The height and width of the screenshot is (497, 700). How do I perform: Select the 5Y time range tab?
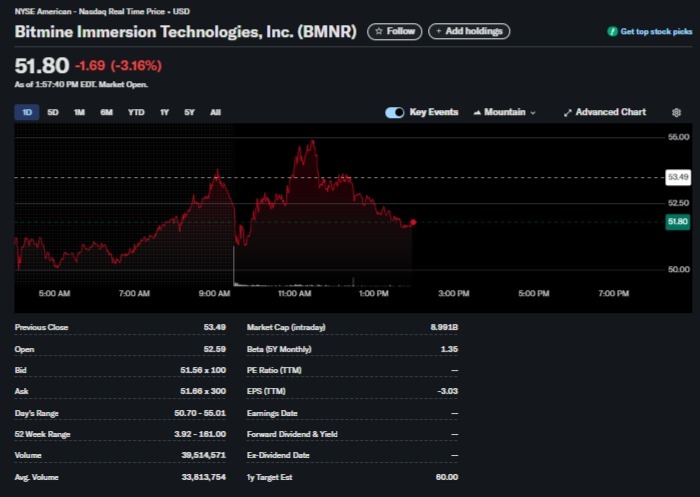tap(190, 112)
